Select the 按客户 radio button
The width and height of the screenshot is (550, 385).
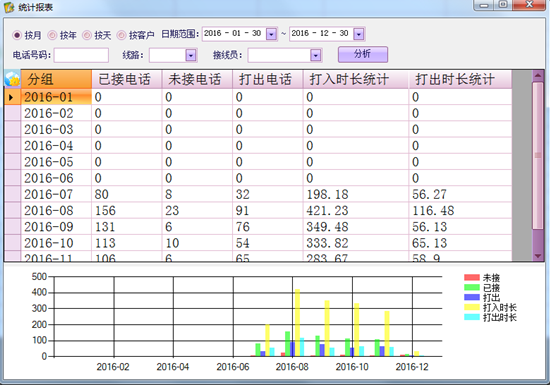[121, 35]
